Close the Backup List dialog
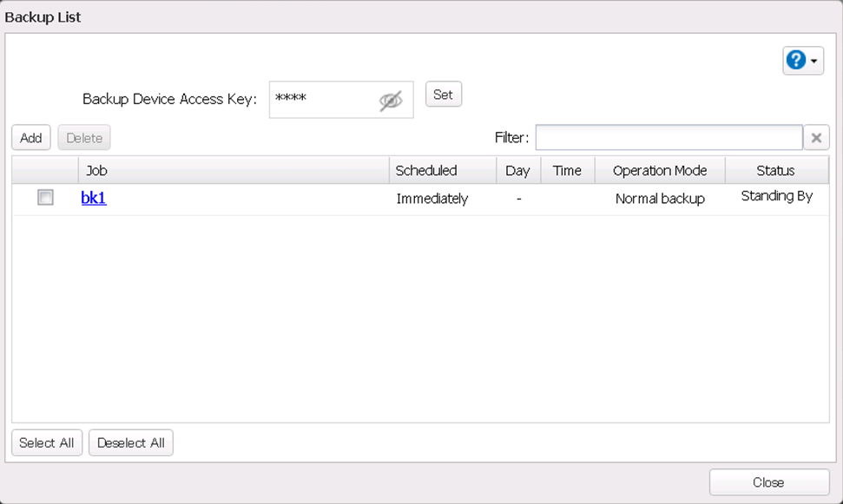Image resolution: width=843 pixels, height=504 pixels. [x=768, y=482]
